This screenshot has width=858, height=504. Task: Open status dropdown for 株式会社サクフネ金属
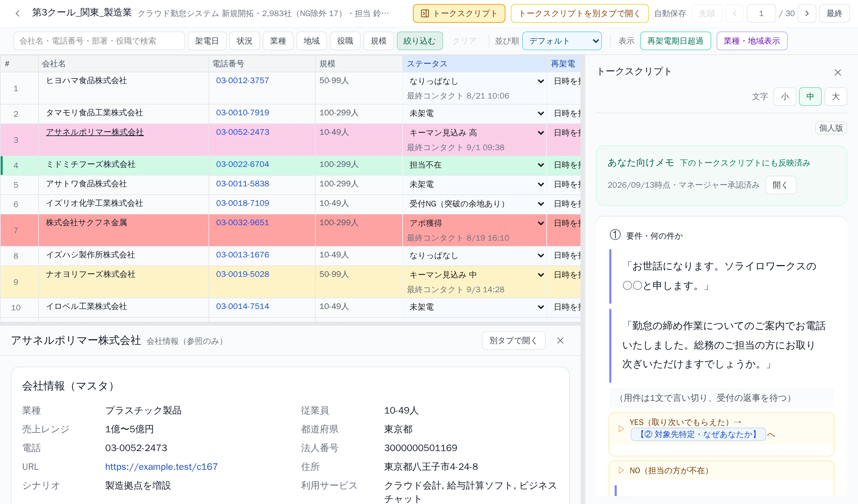coord(476,223)
